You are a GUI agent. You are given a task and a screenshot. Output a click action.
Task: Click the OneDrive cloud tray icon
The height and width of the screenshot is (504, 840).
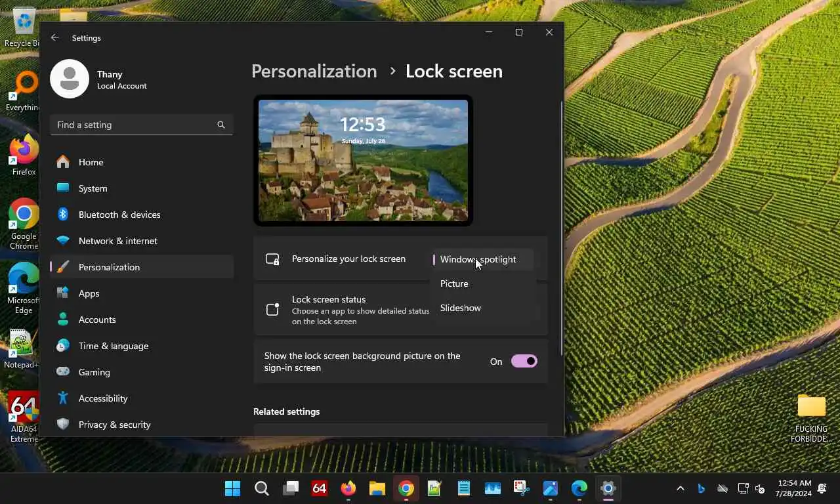tap(723, 488)
